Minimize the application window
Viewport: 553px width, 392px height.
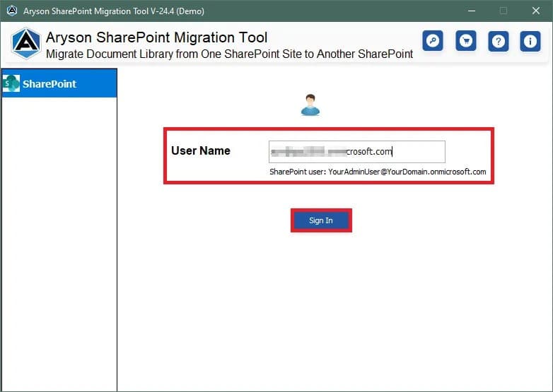click(471, 11)
